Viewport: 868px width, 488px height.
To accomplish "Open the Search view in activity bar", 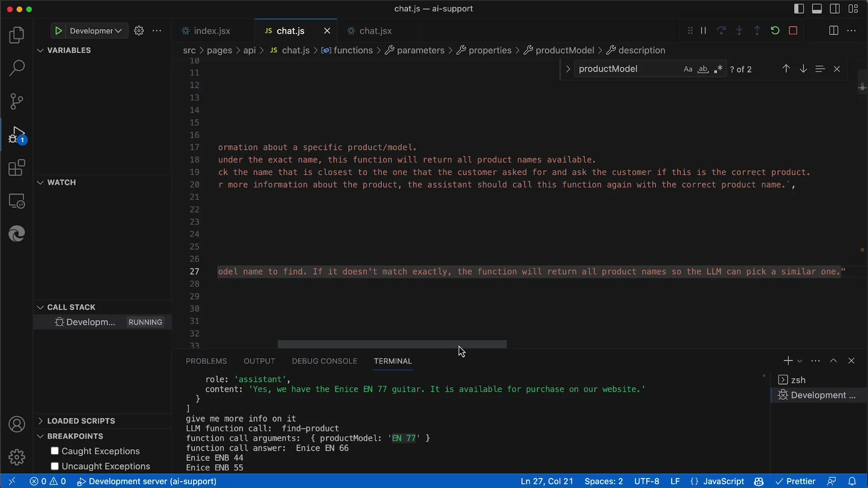I will coord(17,68).
